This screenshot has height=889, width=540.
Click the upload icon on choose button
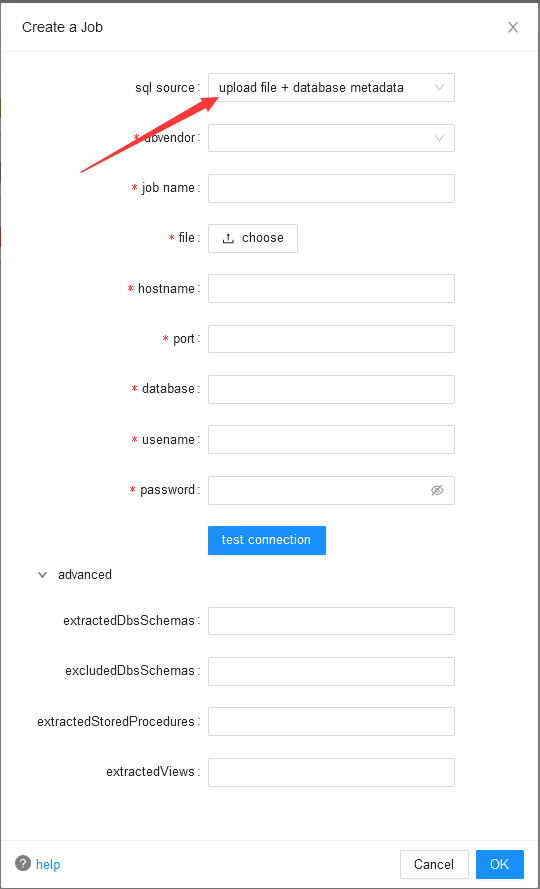click(229, 238)
